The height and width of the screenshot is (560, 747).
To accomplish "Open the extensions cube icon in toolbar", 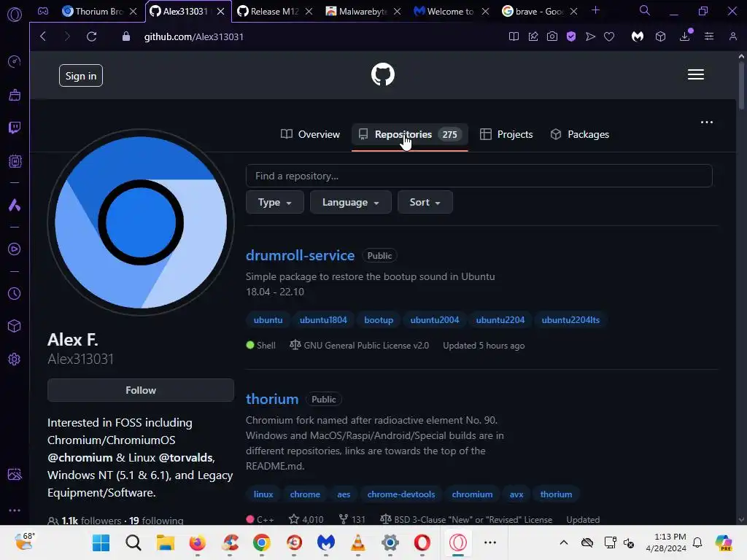I will [660, 36].
